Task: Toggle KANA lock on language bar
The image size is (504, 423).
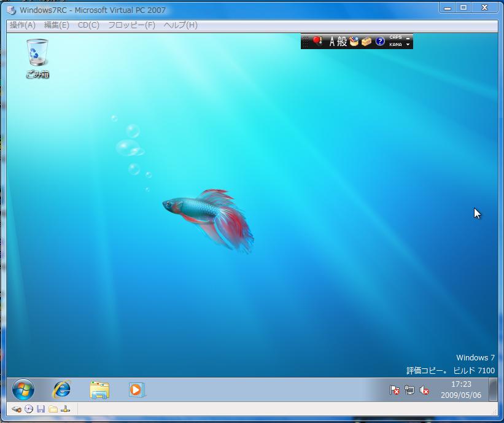Action: (395, 45)
